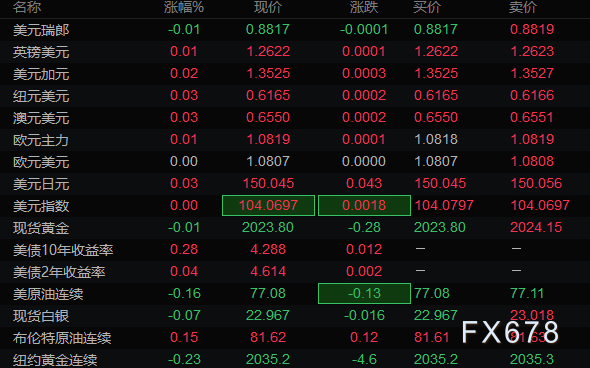This screenshot has height=368, width=590.
Task: Click the highlighted 104.0697 dollar index price
Action: 268,205
